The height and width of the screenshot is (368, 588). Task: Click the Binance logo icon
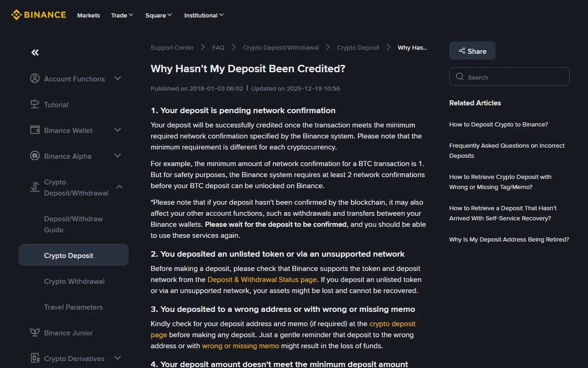[17, 15]
